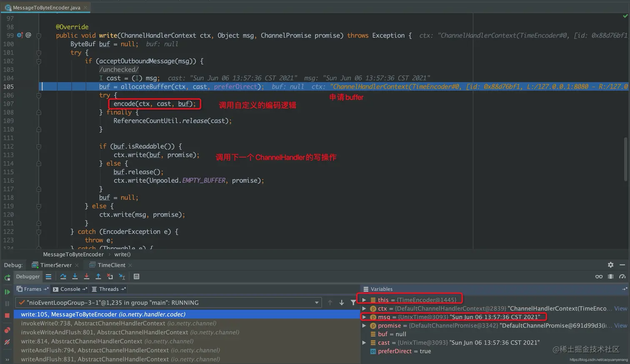Select the 'preferDirect = true' variable row
630x364 pixels.
(x=495, y=351)
